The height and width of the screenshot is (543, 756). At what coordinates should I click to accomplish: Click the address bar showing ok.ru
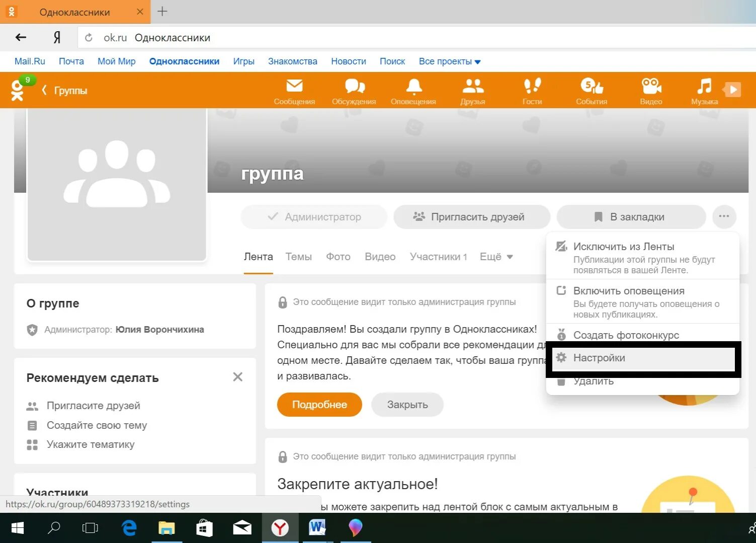click(x=416, y=38)
